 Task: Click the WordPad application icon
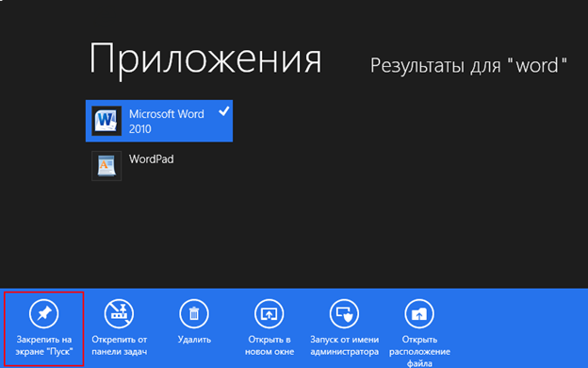tap(106, 166)
